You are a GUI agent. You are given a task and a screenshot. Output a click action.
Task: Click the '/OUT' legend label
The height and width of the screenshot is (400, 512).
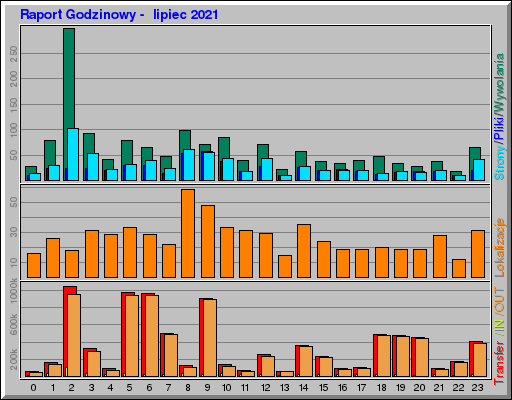[x=499, y=301]
